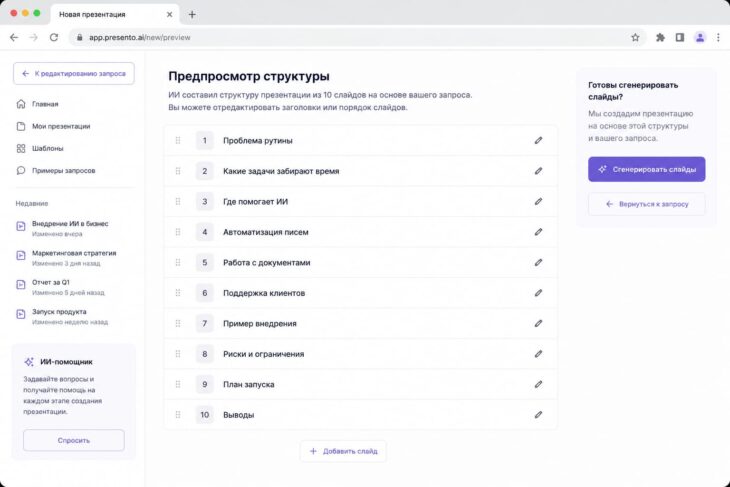
Task: Click 'Вернуться к запросу' button
Action: (646, 204)
